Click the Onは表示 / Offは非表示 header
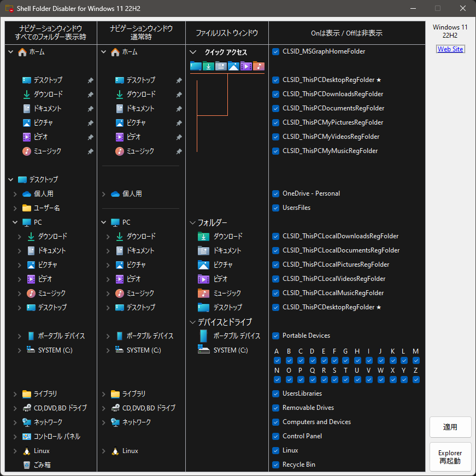Image resolution: width=476 pixels, height=476 pixels. point(346,33)
